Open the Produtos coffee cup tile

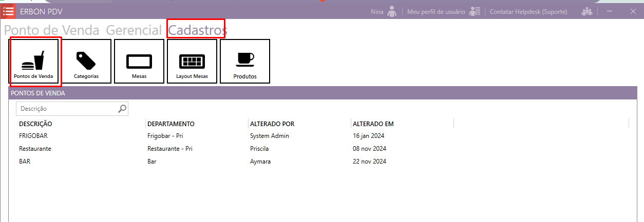245,62
